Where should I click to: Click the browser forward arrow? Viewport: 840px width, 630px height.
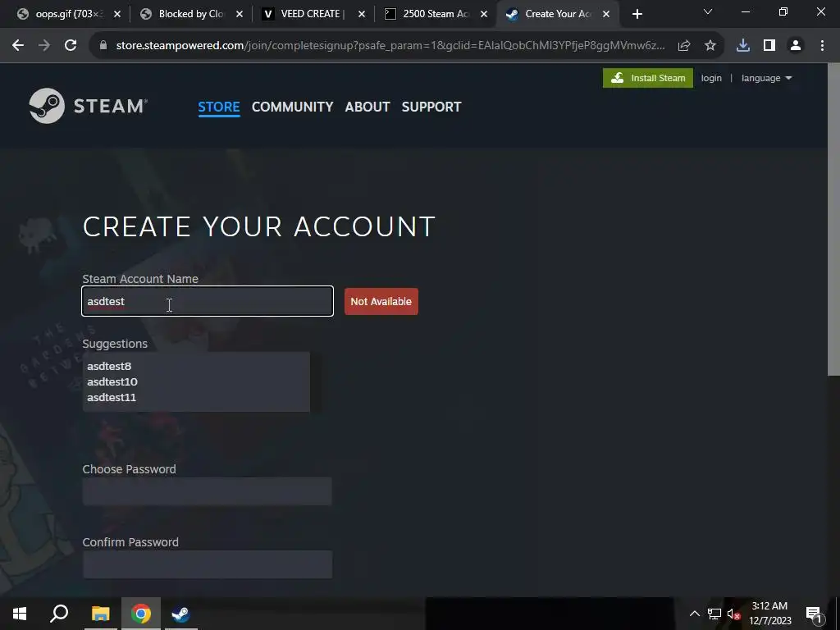pyautogui.click(x=44, y=46)
